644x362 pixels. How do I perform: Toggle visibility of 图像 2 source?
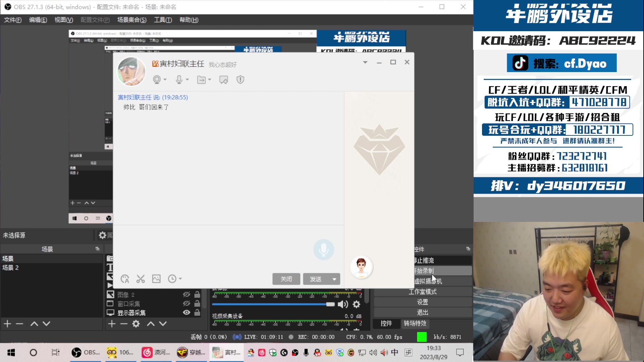[186, 295]
